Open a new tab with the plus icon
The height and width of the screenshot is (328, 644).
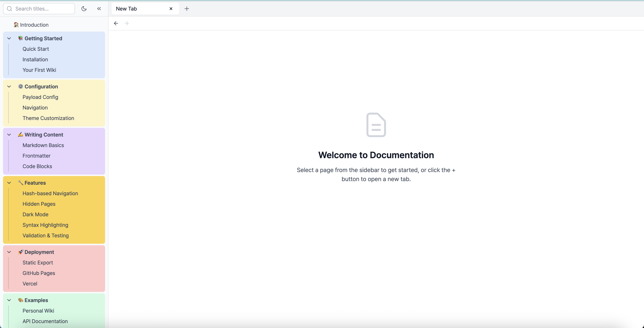[x=187, y=9]
